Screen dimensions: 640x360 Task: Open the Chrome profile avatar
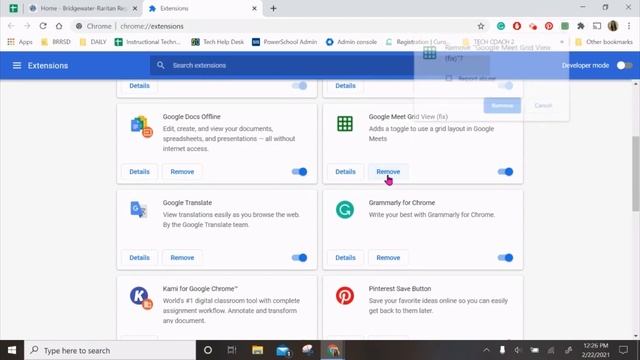(613, 26)
